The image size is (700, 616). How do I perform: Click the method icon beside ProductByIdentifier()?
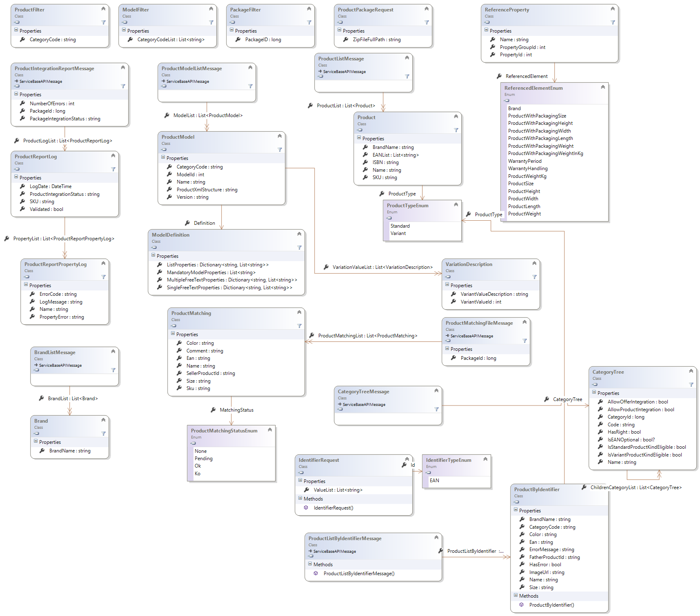click(x=521, y=605)
